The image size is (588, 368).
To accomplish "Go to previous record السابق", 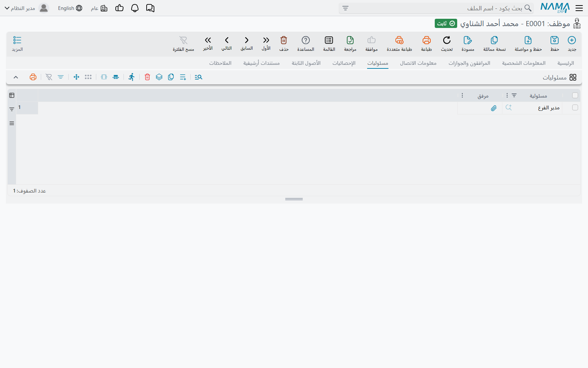I will click(247, 40).
